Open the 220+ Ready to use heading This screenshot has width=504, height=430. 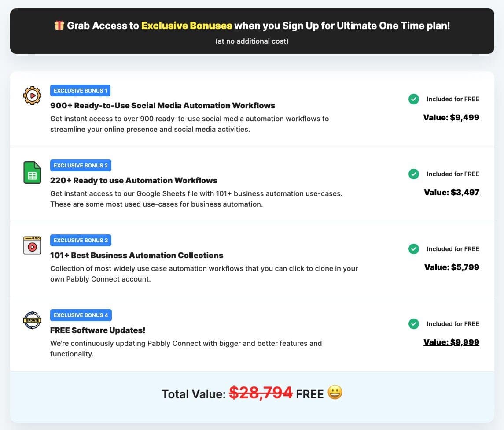(x=134, y=181)
